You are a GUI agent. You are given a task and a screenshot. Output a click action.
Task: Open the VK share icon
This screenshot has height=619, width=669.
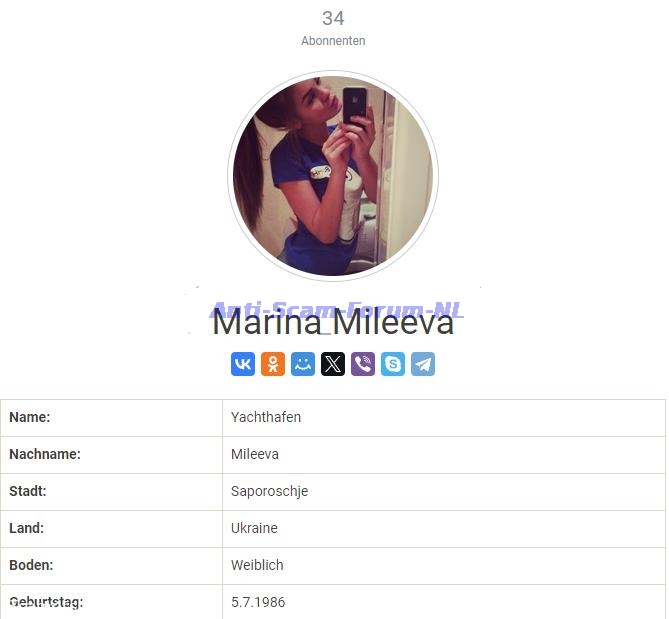click(243, 364)
